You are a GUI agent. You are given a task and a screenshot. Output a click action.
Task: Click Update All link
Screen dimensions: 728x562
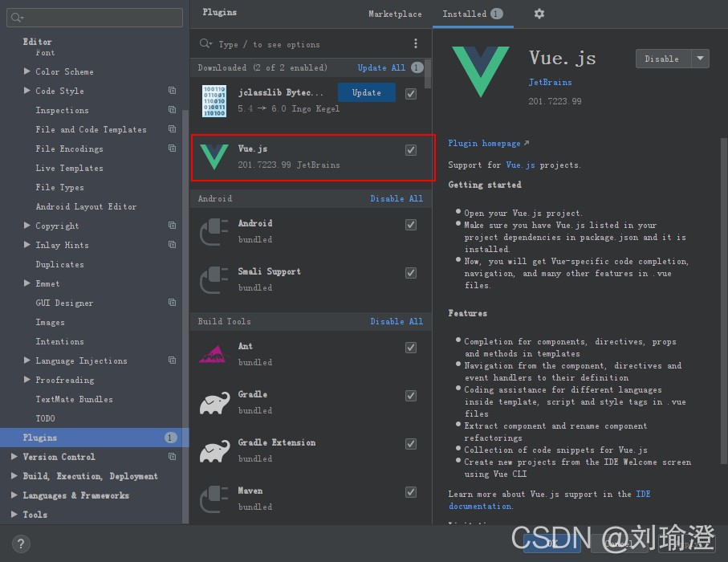pos(381,67)
